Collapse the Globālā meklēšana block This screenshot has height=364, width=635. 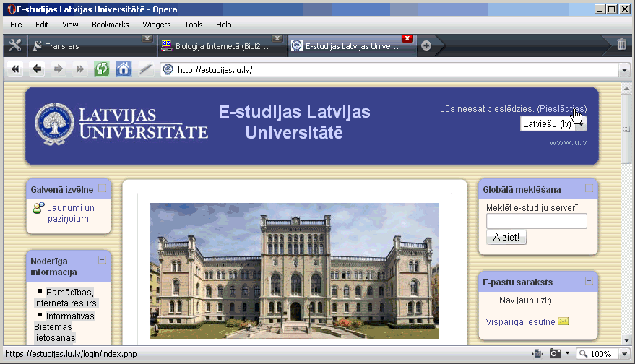[x=589, y=188]
